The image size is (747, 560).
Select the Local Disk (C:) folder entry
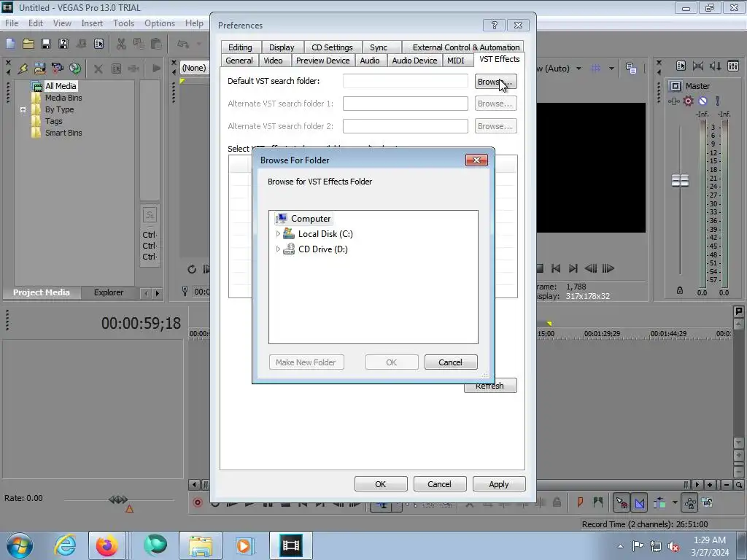318,234
